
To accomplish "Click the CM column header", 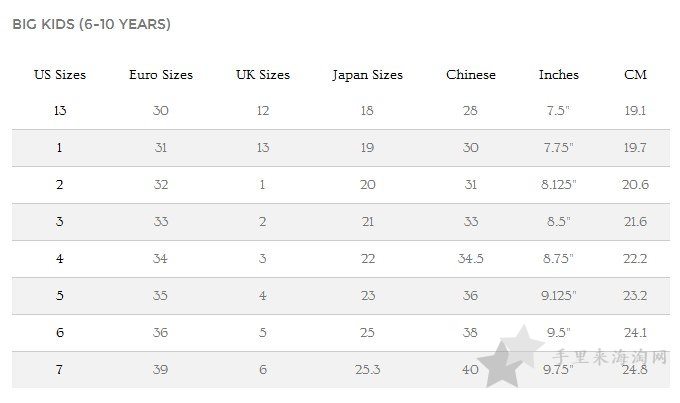I will coord(635,75).
